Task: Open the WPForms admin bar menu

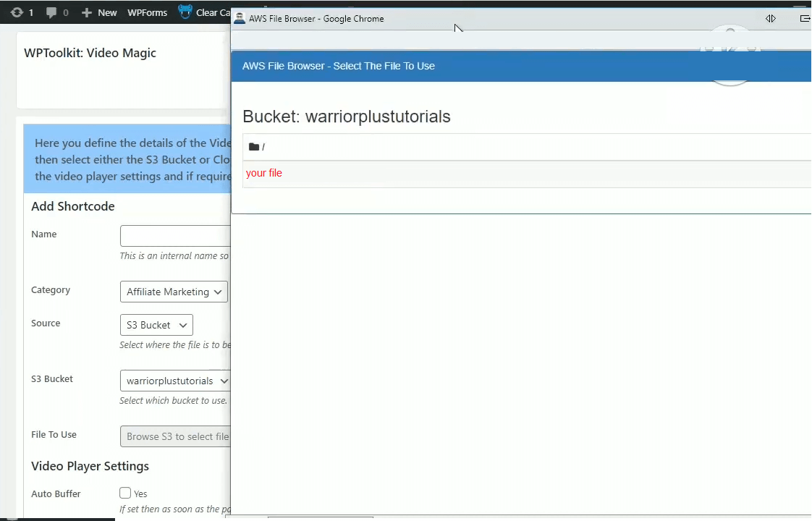Action: click(147, 12)
